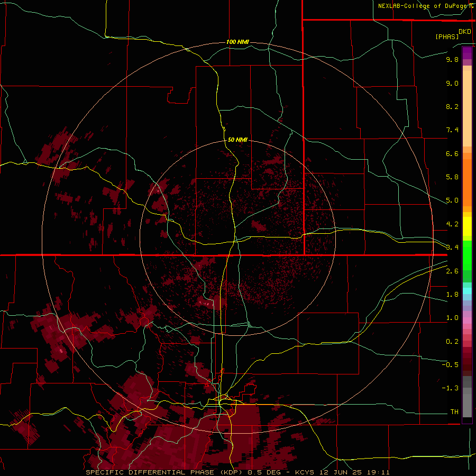Select the DKD label above the color scale
Screen dimensions: 476x476
(x=465, y=32)
